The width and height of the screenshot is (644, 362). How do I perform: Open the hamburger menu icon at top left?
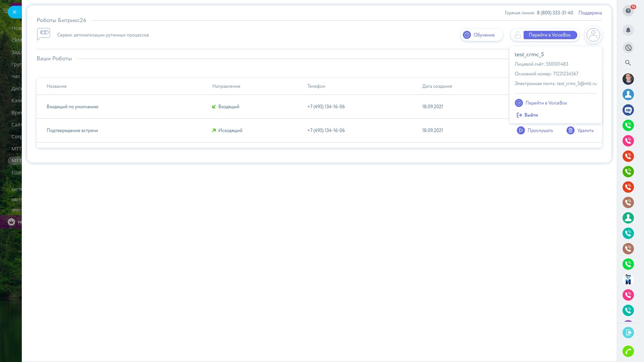(x=5, y=11)
